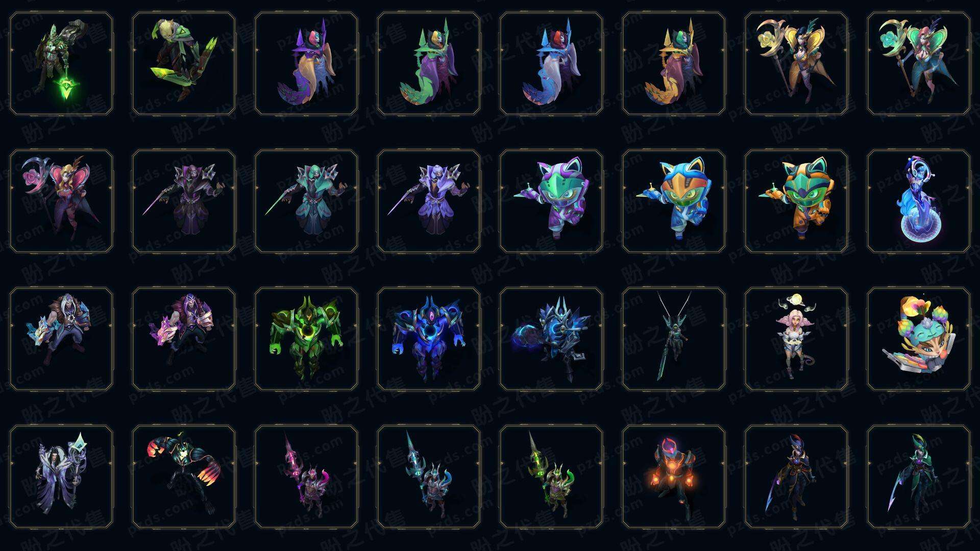Select the blue spirit on glowing disc
The width and height of the screenshot is (980, 551).
tap(919, 201)
